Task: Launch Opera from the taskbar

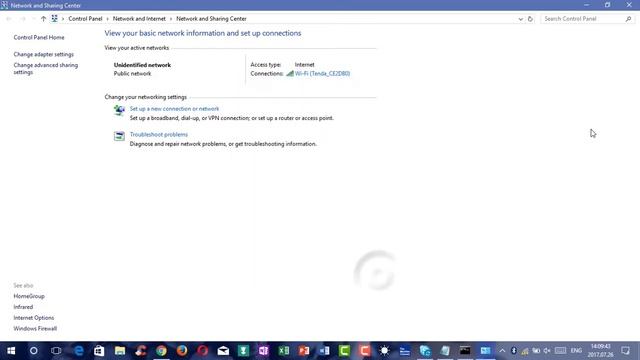Action: coord(202,351)
